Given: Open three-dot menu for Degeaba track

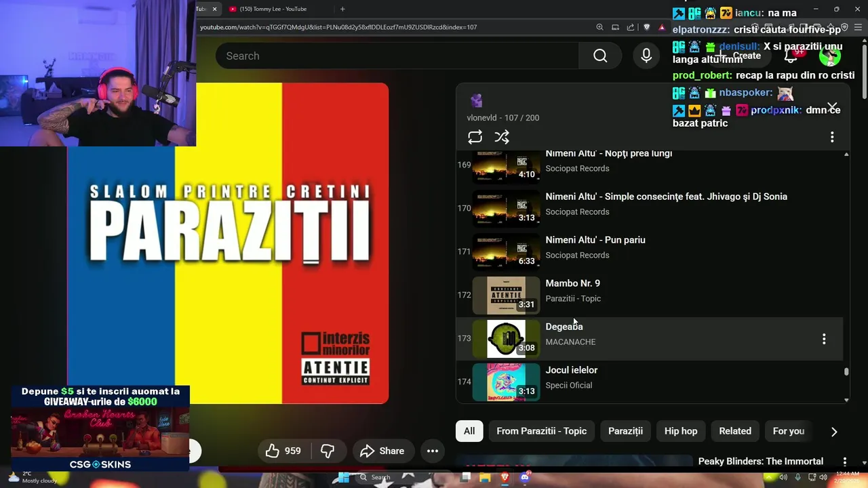Looking at the screenshot, I should coord(824,339).
